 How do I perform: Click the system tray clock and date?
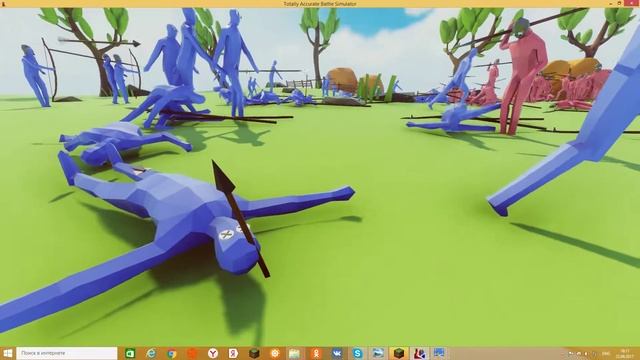(x=624, y=353)
